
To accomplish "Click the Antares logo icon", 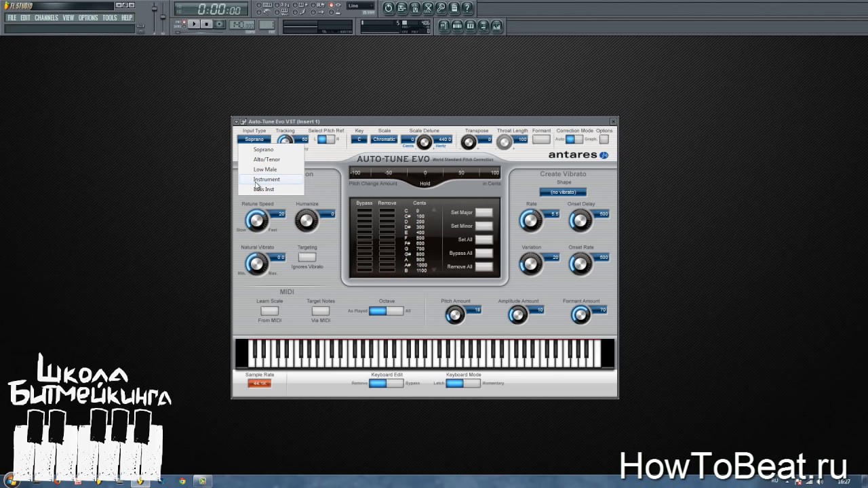I will pyautogui.click(x=604, y=155).
